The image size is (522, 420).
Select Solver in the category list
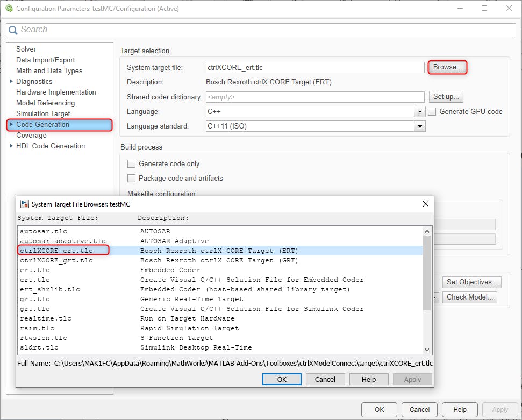click(x=26, y=49)
